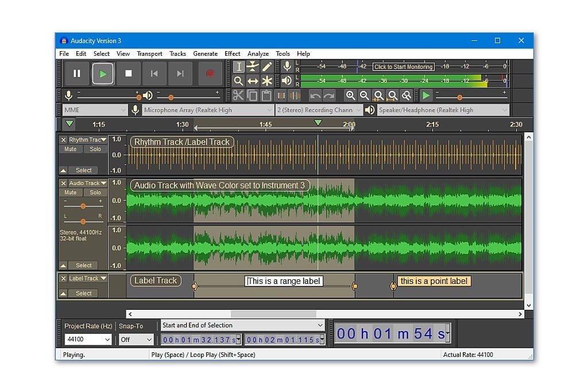
Task: Pause playback with the Pause button
Action: 77,74
